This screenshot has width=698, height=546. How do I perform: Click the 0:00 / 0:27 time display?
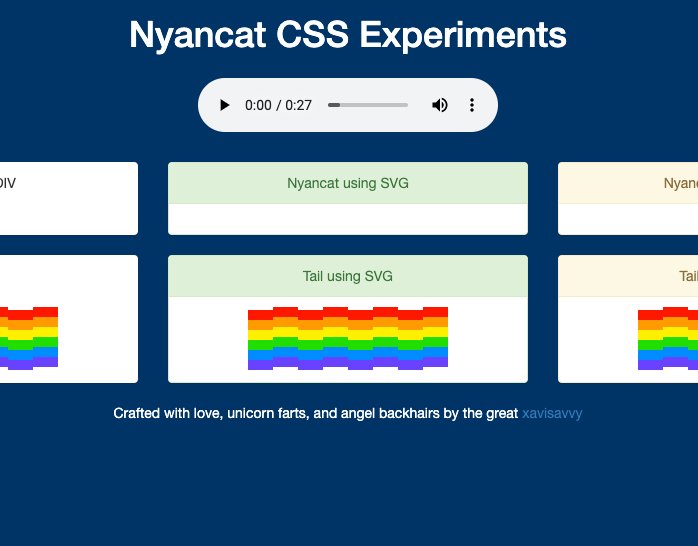coord(278,105)
